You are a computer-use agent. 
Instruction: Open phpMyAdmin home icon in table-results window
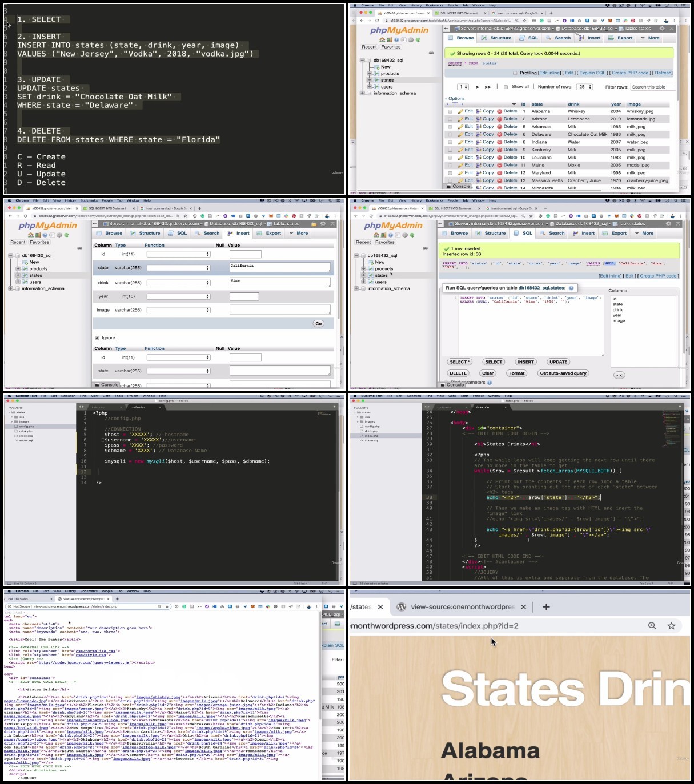[382, 40]
